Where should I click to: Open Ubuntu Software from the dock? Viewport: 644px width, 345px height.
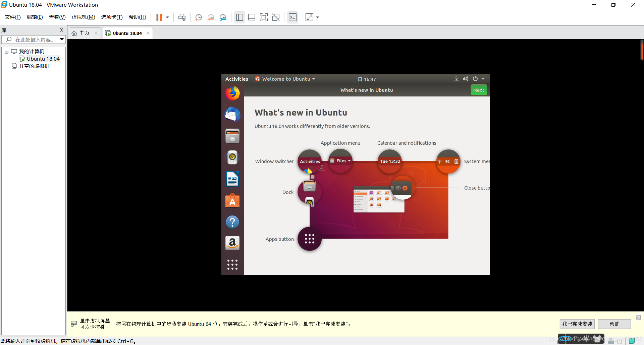(232, 201)
